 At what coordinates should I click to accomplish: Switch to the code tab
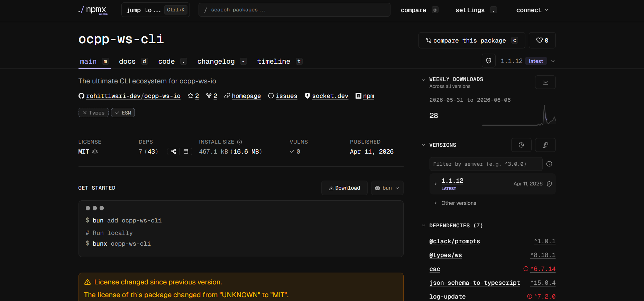(173, 61)
